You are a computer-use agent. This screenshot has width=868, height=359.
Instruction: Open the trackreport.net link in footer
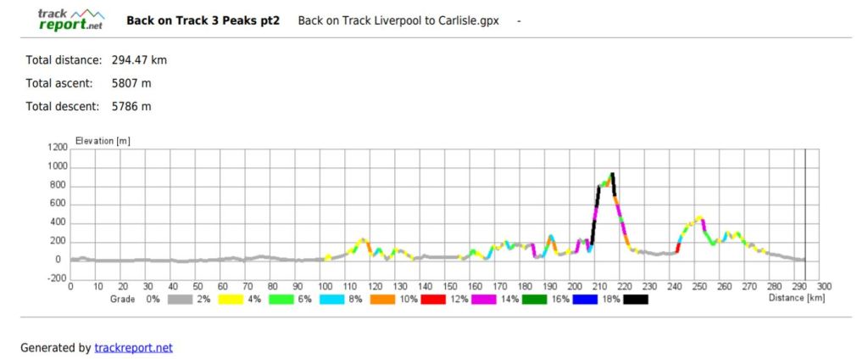[132, 347]
